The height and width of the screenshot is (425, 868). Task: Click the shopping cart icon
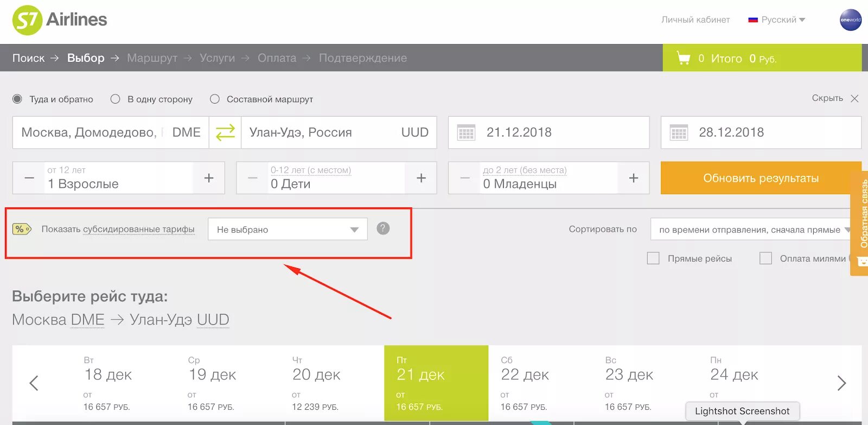coord(684,58)
